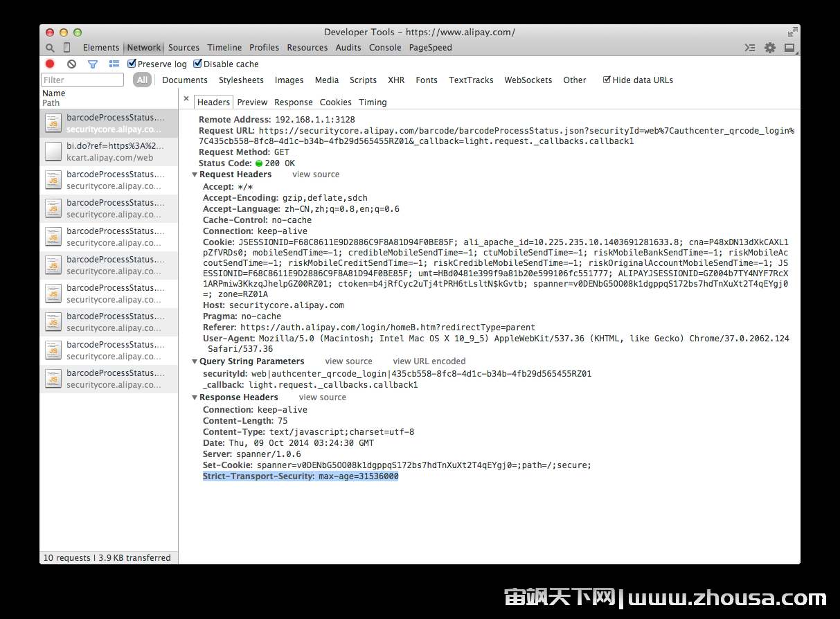The height and width of the screenshot is (619, 840).
Task: Open the Sources panel
Action: coord(184,48)
